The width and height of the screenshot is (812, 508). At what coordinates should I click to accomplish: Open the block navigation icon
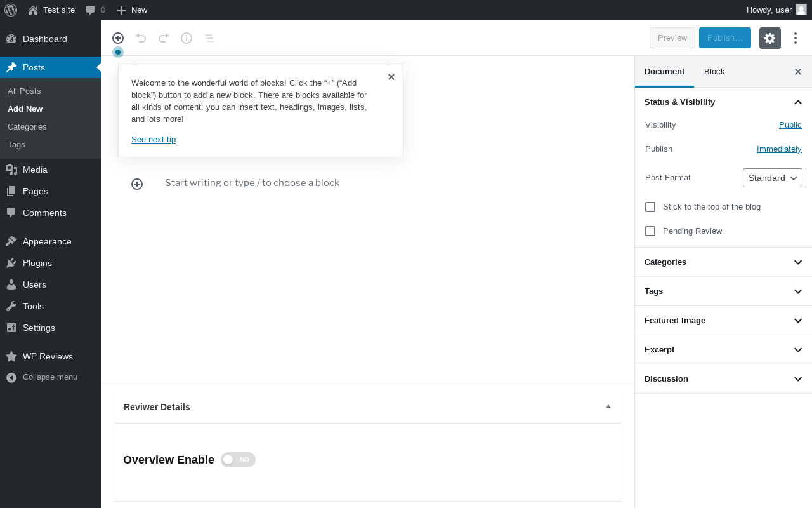pyautogui.click(x=209, y=38)
